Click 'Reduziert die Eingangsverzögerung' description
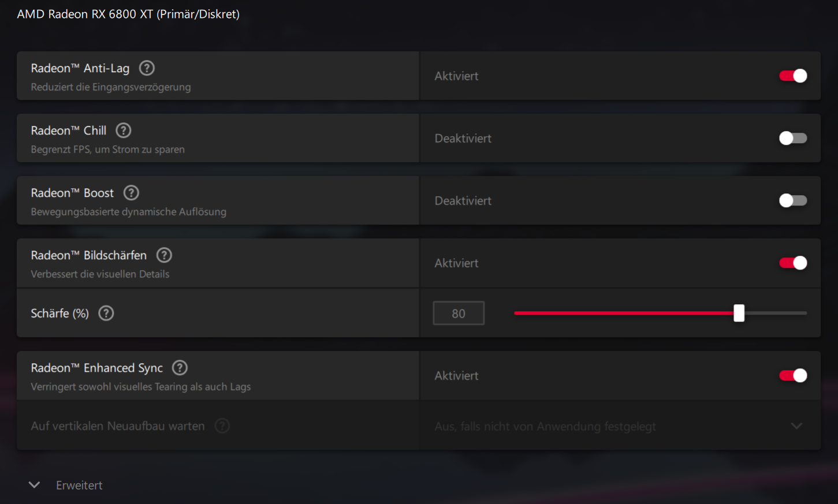838x504 pixels. pos(111,87)
